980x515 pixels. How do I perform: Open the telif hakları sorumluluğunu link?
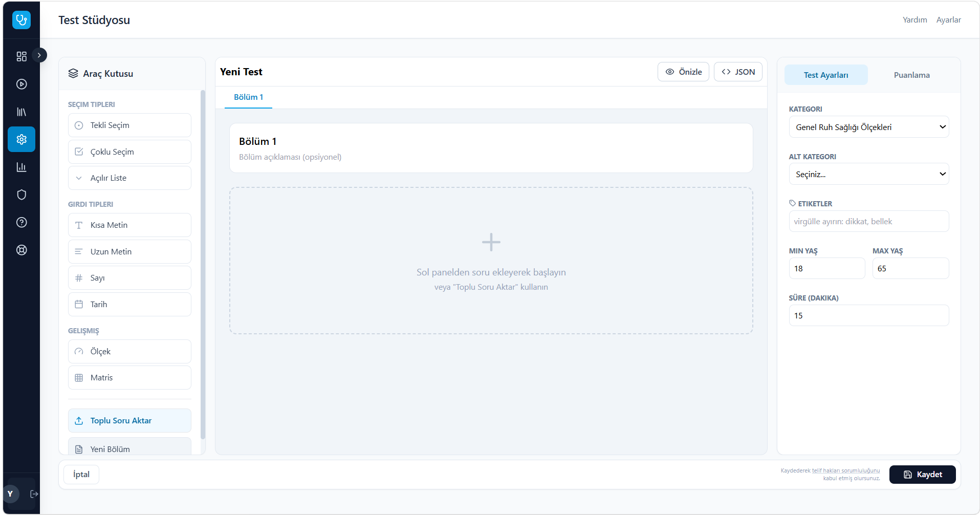846,470
